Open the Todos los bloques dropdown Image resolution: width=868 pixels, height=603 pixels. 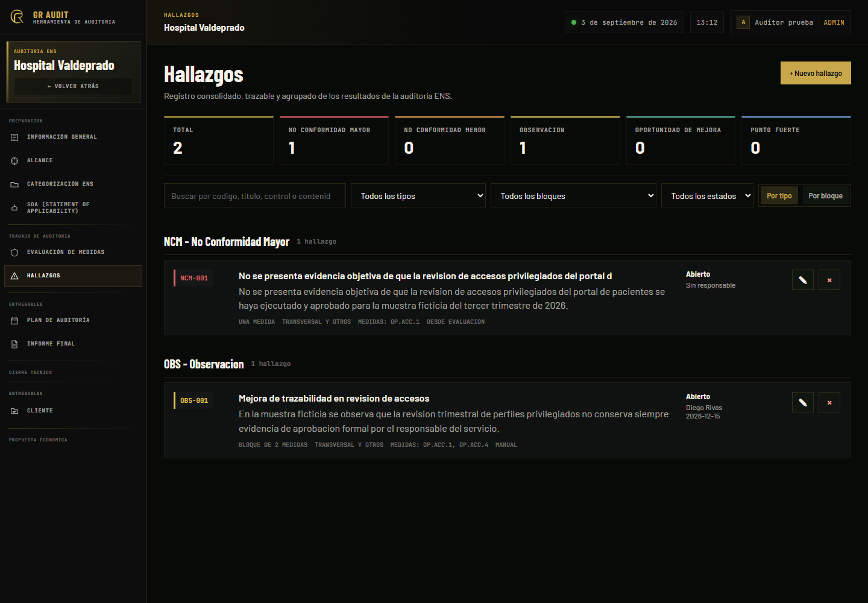pos(573,195)
